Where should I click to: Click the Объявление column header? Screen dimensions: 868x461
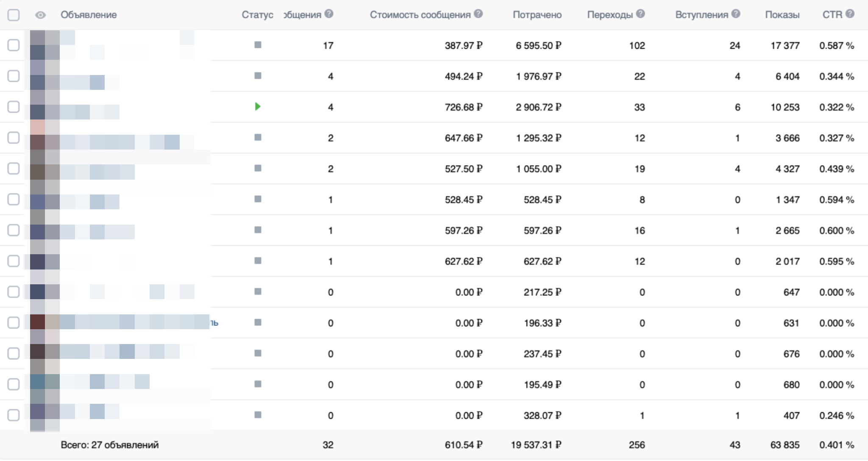pyautogui.click(x=89, y=15)
